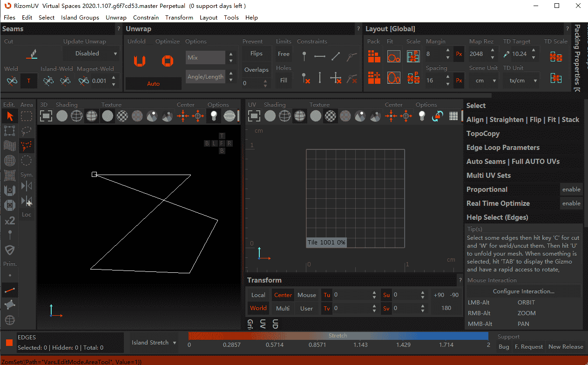Image resolution: width=588 pixels, height=365 pixels.
Task: Click the Pack islands icon in Layout
Action: click(374, 56)
